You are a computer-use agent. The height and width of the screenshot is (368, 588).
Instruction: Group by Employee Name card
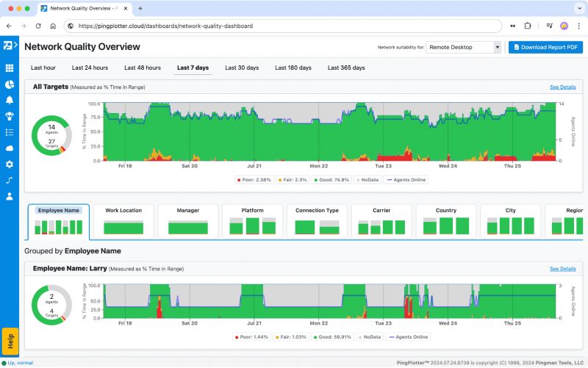click(x=59, y=221)
